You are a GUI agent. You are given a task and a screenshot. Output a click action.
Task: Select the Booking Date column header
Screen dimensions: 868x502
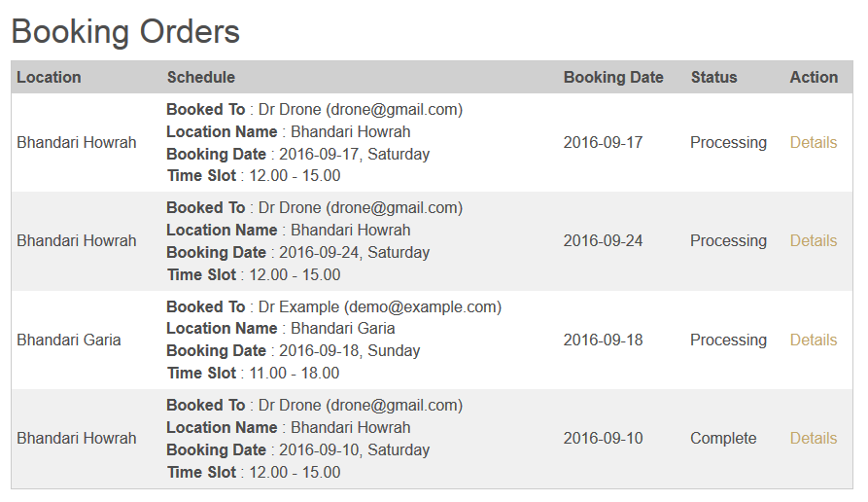[613, 78]
